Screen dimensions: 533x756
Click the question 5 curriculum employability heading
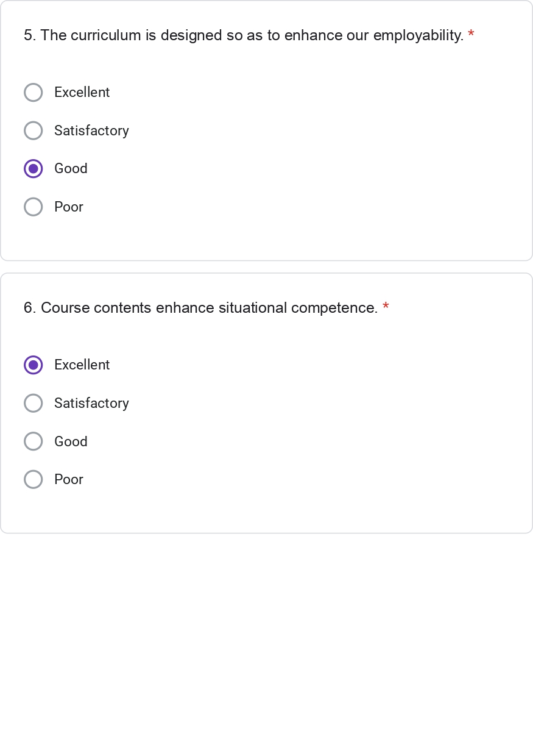244,35
